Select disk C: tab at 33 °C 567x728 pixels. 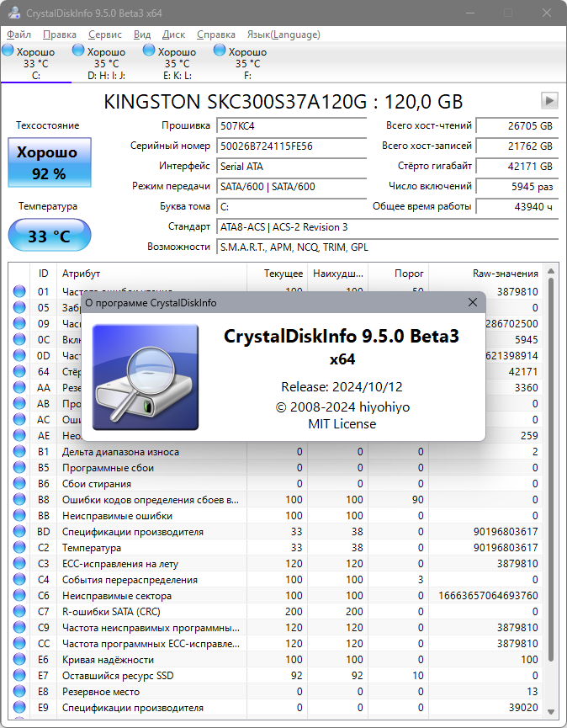pyautogui.click(x=36, y=62)
